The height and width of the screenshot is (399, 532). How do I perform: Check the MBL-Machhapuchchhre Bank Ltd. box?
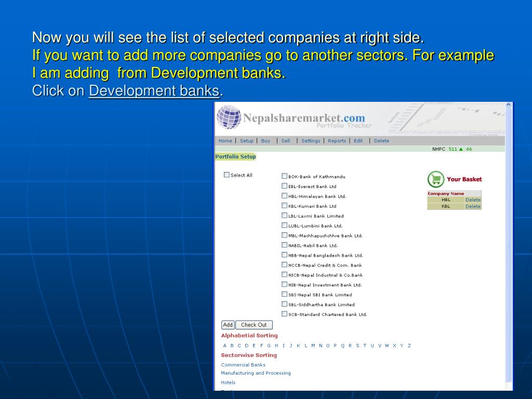[x=284, y=235]
